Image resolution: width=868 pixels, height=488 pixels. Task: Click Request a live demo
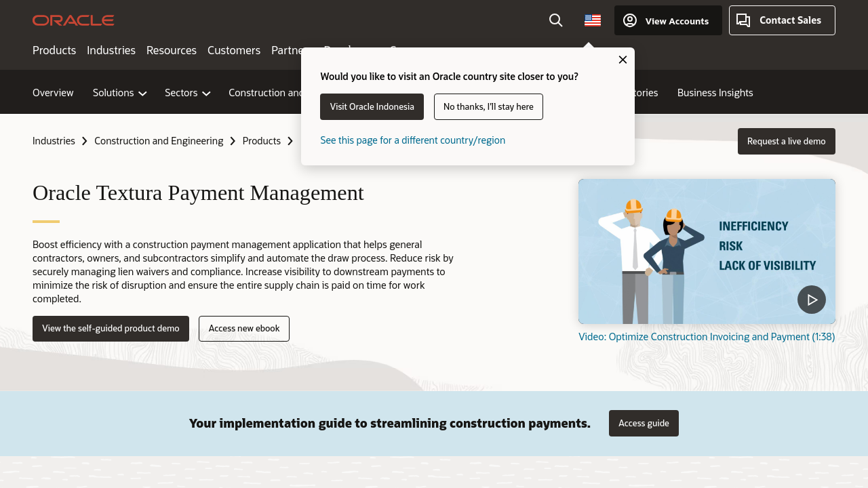coord(787,141)
